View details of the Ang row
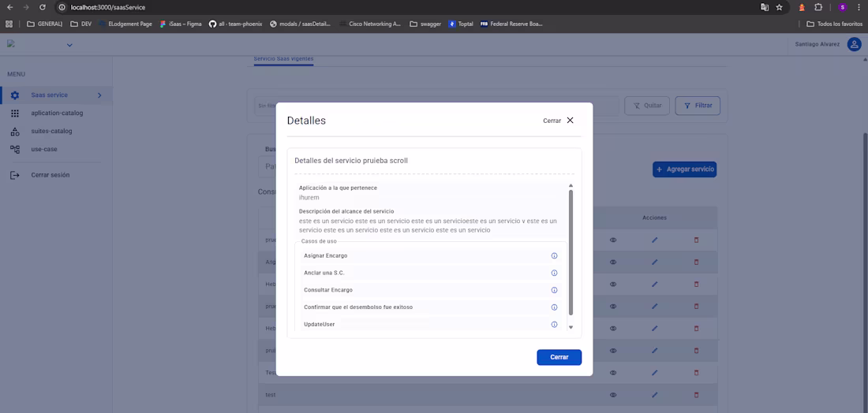 pos(613,262)
